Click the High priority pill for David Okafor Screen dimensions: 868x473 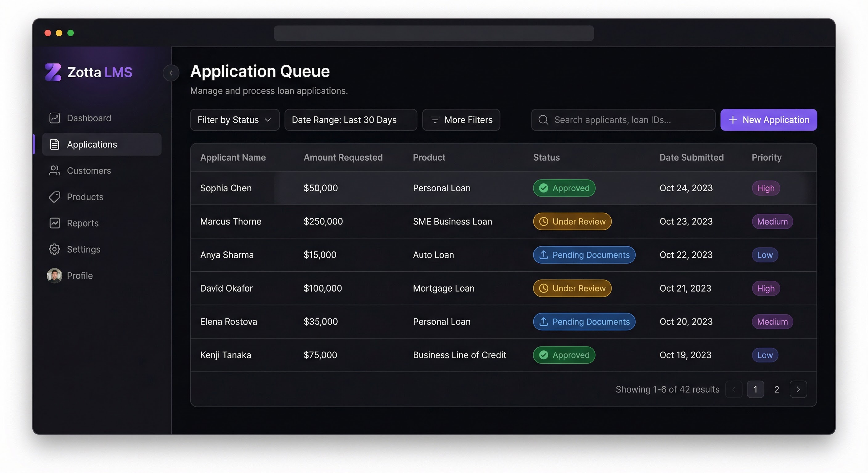click(x=766, y=288)
